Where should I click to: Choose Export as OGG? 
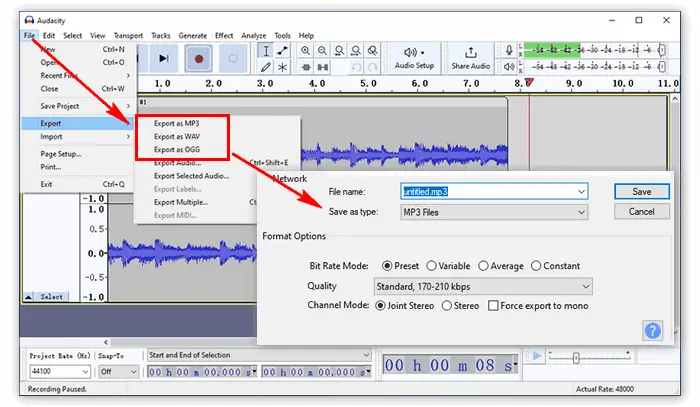pos(177,150)
